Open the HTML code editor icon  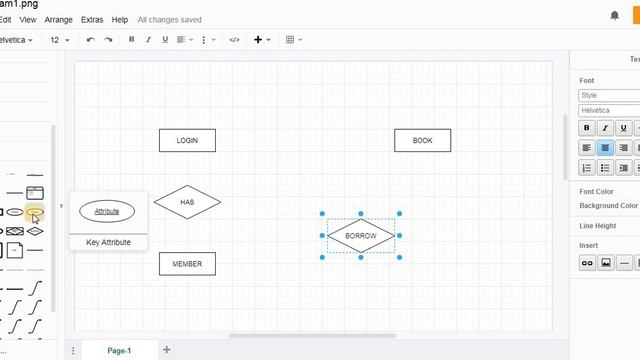234,40
